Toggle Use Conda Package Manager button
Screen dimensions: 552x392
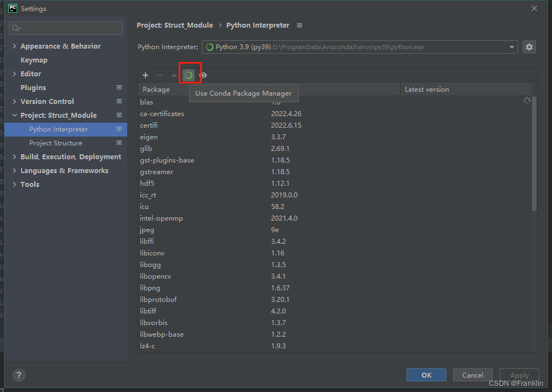[x=189, y=75]
